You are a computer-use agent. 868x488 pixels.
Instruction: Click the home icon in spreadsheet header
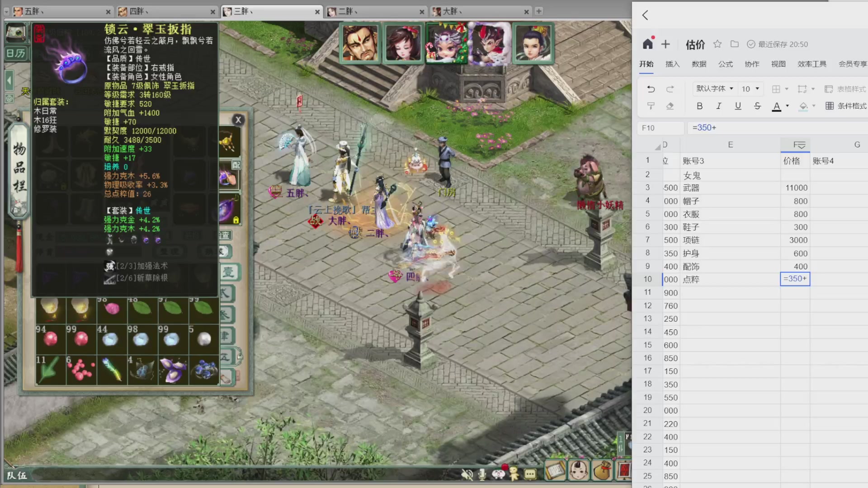click(x=648, y=44)
